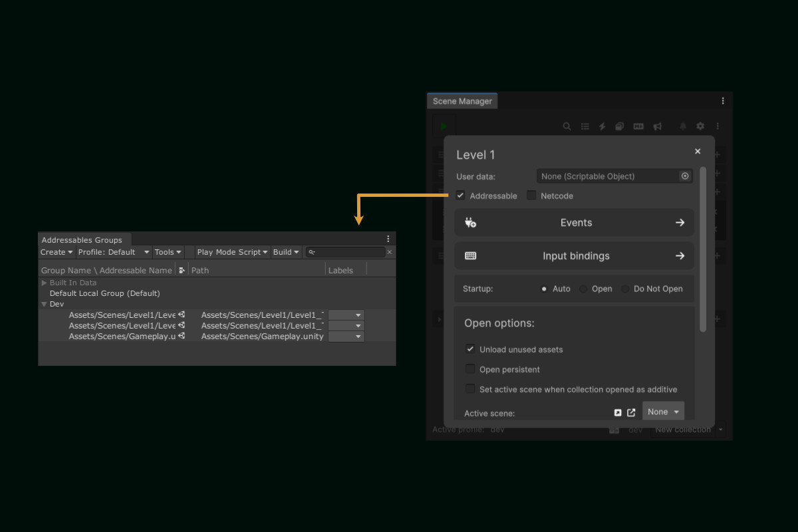Select the Auto startup radio button
Screen dimensions: 798x532
pos(544,289)
